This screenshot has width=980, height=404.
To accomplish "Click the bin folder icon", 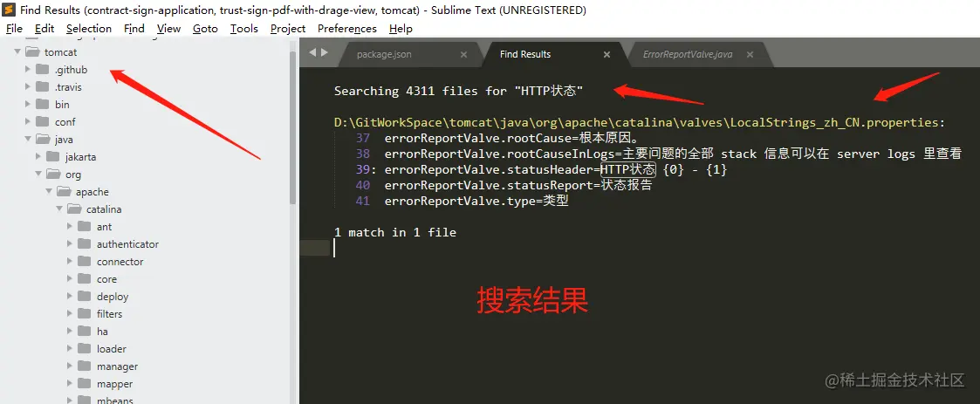I will [43, 104].
